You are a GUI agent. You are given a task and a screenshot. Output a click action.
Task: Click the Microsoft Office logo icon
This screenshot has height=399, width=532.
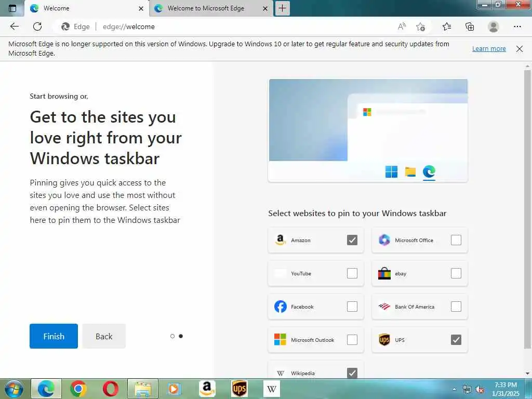384,240
